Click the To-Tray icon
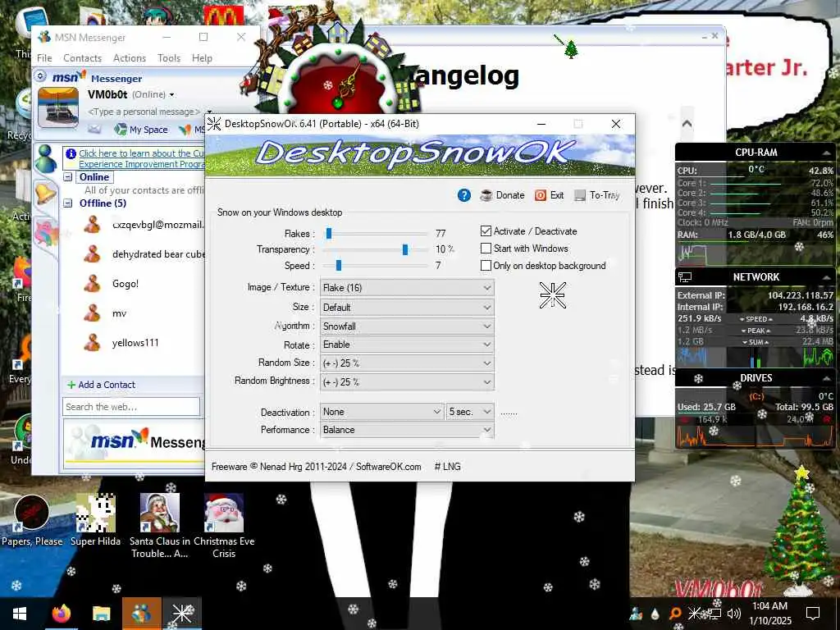Screen dimensions: 840x630 coord(580,195)
